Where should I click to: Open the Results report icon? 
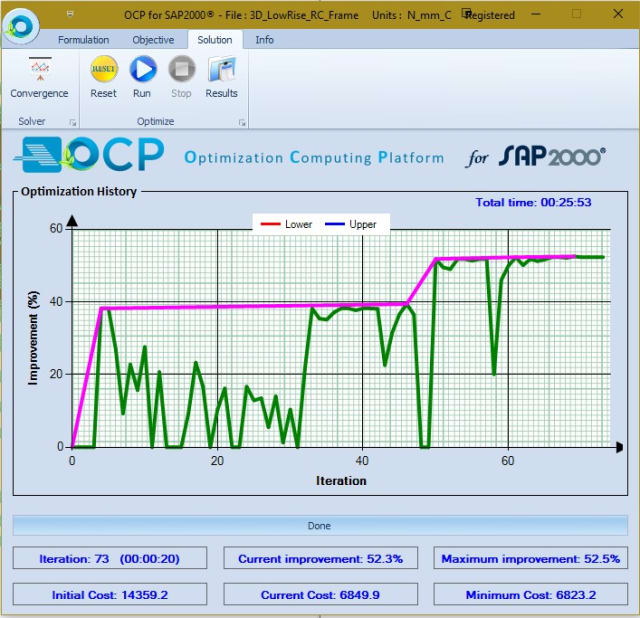221,78
